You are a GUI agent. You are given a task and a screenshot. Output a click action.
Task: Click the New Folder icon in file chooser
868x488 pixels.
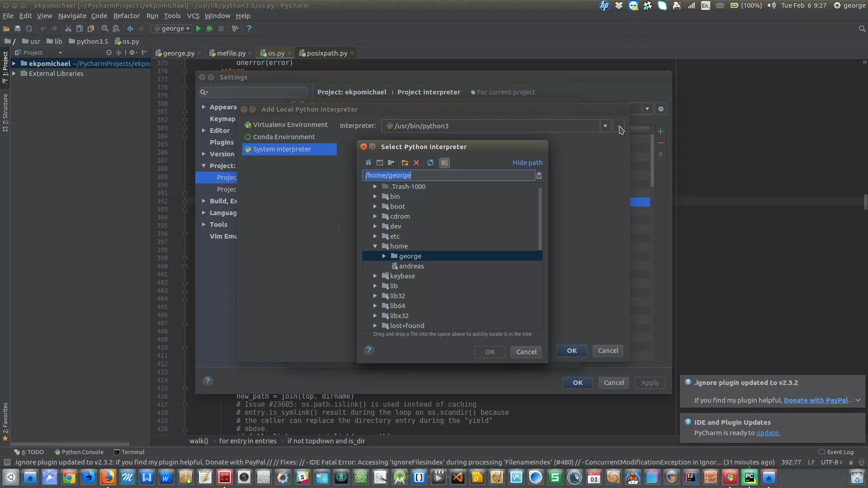405,163
